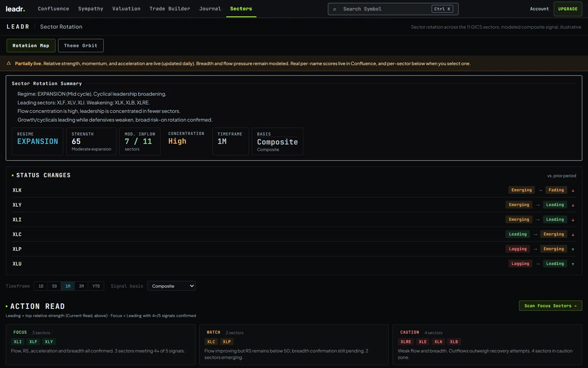Switch to the Theme Orbit tab
The width and height of the screenshot is (588, 368).
coord(80,46)
